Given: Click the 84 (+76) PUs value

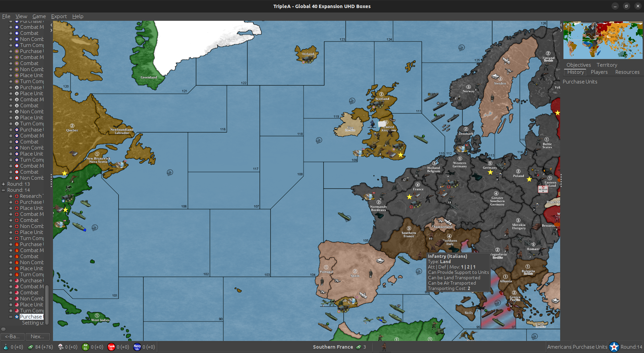Looking at the screenshot, I should point(44,347).
